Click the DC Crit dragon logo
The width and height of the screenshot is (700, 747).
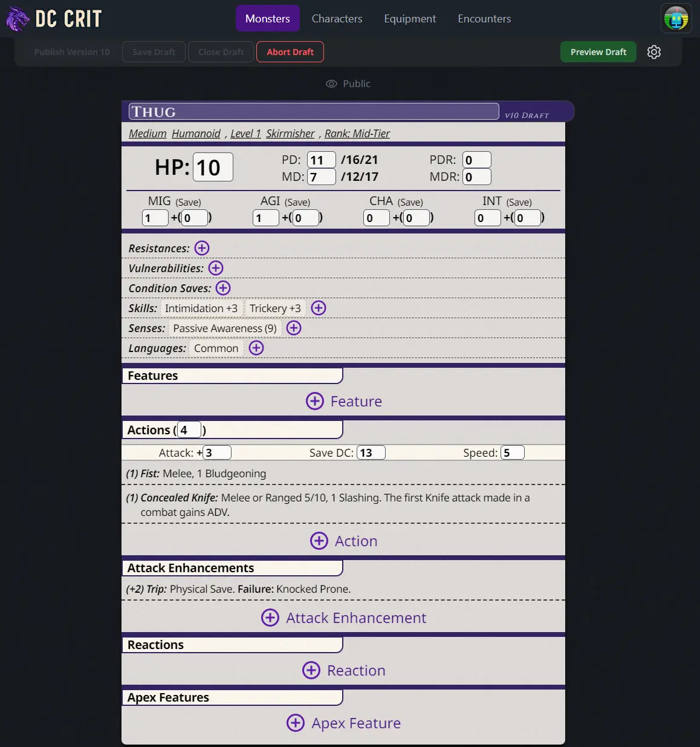(x=18, y=19)
